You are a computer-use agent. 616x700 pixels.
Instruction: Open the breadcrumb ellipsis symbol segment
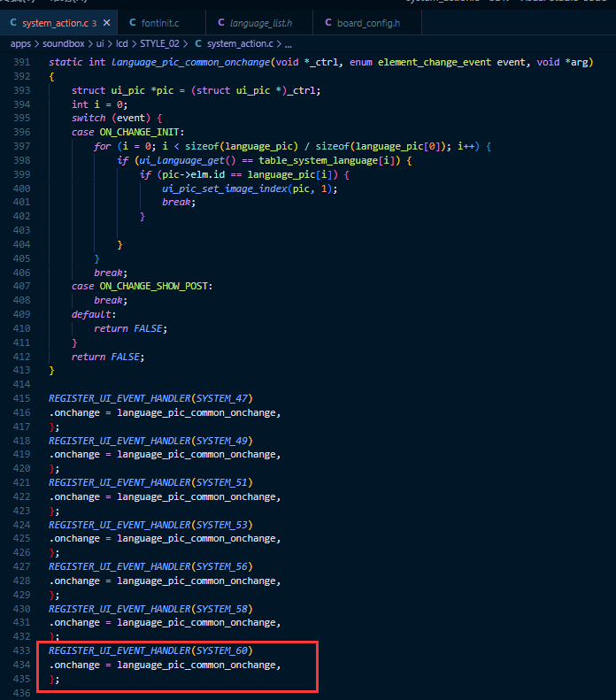(289, 44)
